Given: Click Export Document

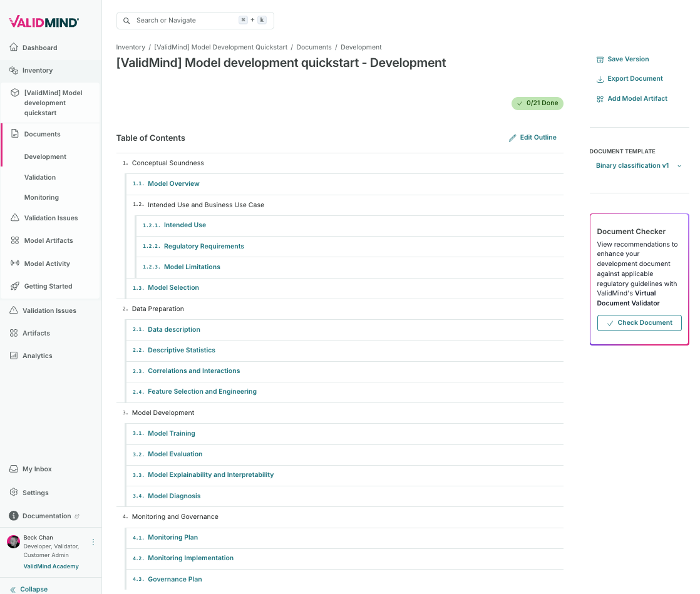Looking at the screenshot, I should 635,78.
